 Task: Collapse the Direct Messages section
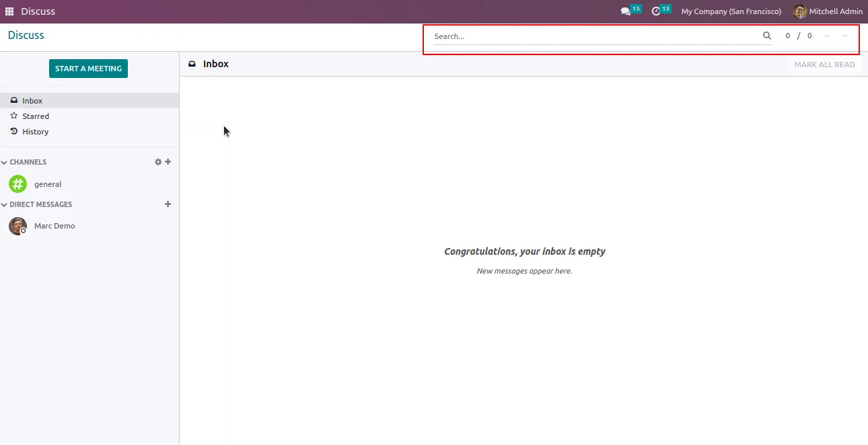[x=37, y=204]
